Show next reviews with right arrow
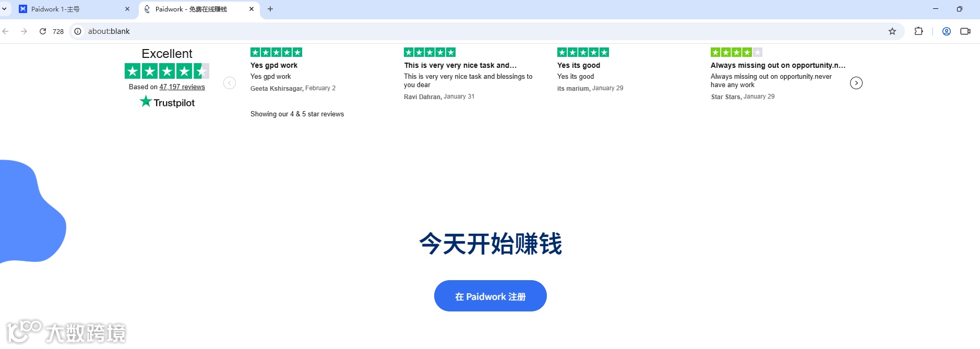The width and height of the screenshot is (980, 349). tap(856, 83)
